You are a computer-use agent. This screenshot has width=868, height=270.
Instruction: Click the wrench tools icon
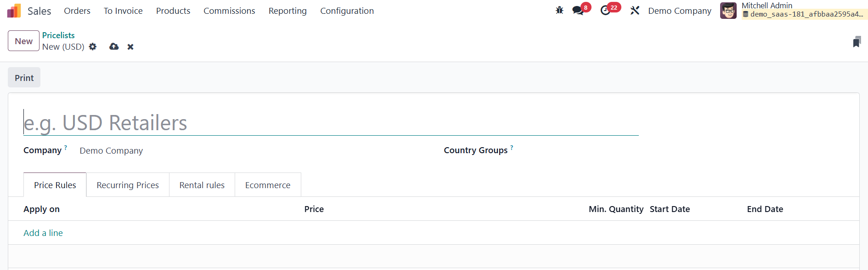pos(635,11)
